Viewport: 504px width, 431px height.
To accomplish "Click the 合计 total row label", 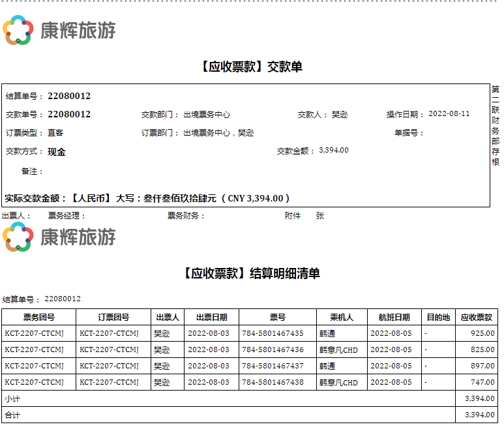I will click(x=12, y=415).
